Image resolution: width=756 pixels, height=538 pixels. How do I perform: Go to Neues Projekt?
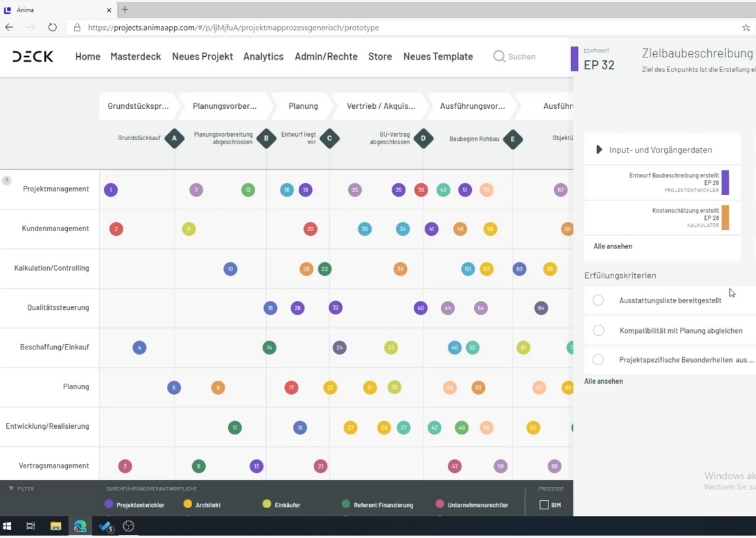coord(202,56)
